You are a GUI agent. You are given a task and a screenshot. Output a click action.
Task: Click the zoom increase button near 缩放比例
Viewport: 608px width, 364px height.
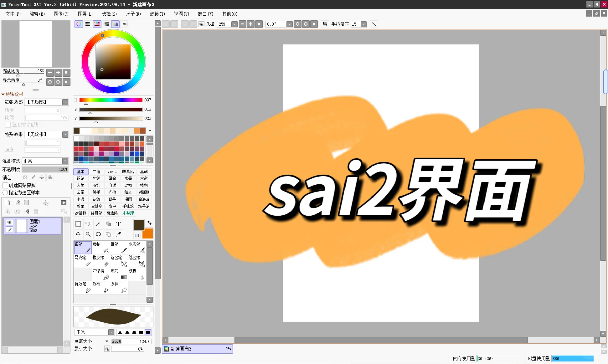[58, 72]
